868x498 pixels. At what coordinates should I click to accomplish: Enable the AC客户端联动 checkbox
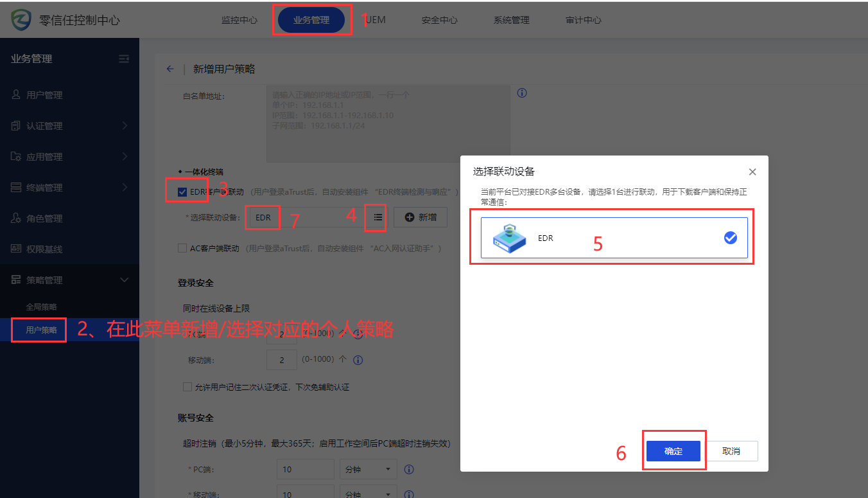coord(182,248)
